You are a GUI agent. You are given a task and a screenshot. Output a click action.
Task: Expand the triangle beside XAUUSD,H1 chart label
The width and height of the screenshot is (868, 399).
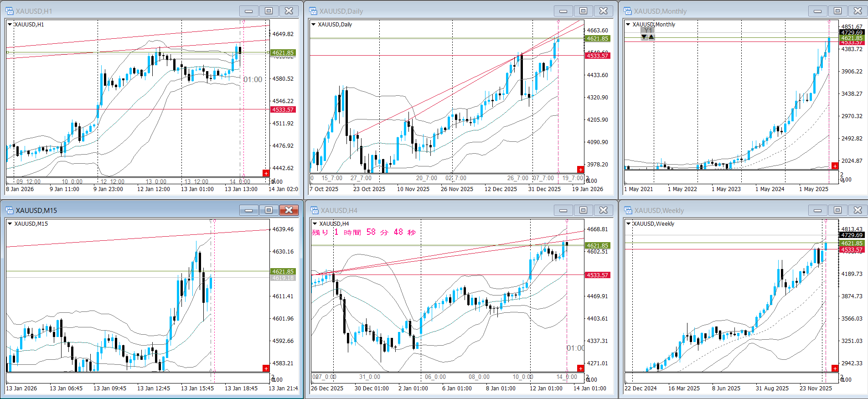tap(10, 25)
